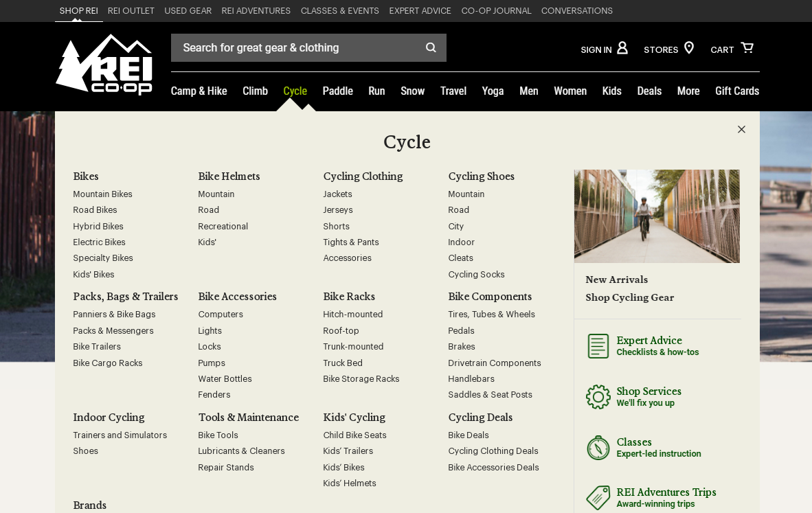Open Shop Cycling Gear link
Image resolution: width=812 pixels, height=513 pixels.
tap(629, 298)
